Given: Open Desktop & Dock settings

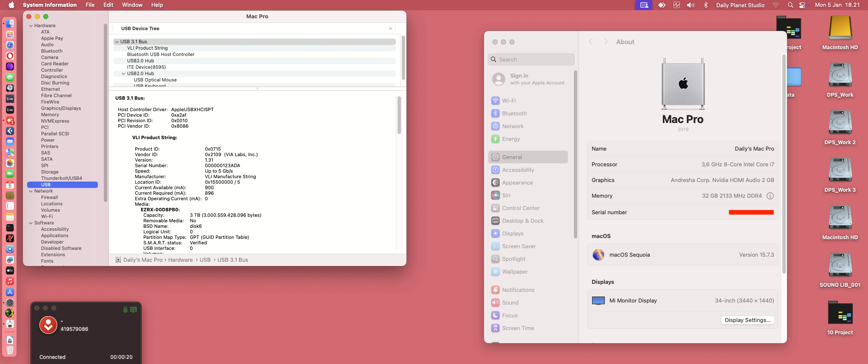Looking at the screenshot, I should (x=528, y=221).
